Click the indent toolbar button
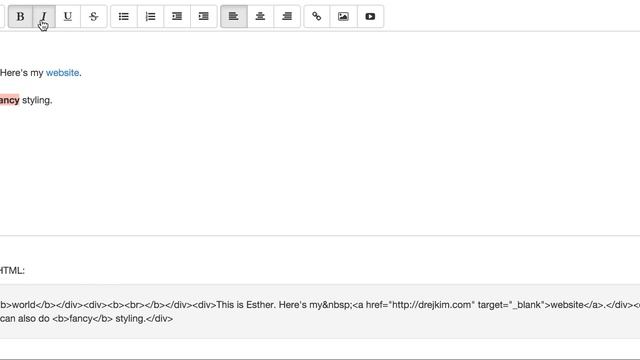 click(x=204, y=16)
